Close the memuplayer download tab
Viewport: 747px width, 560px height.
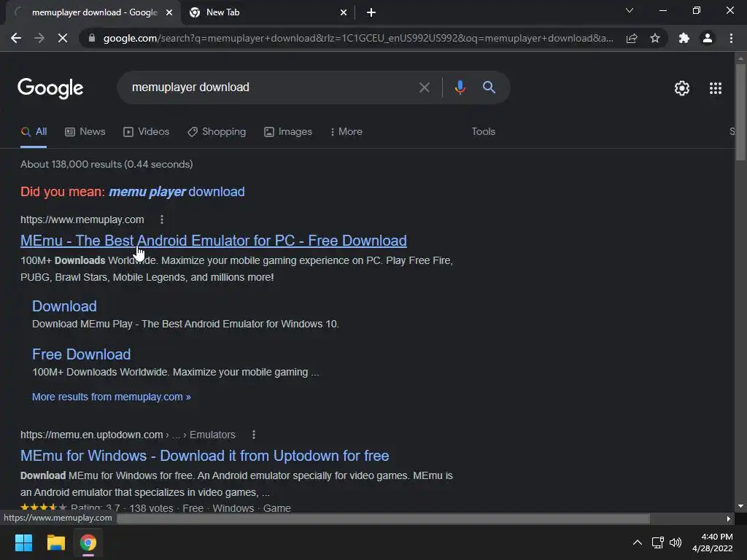click(169, 12)
